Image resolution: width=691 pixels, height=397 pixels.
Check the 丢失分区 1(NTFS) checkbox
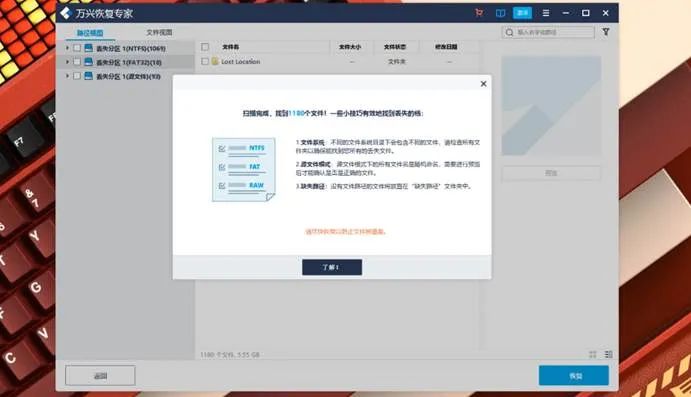pos(77,48)
